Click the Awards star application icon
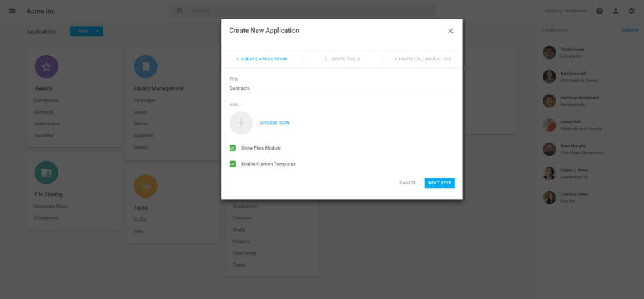The image size is (644, 299). [46, 67]
